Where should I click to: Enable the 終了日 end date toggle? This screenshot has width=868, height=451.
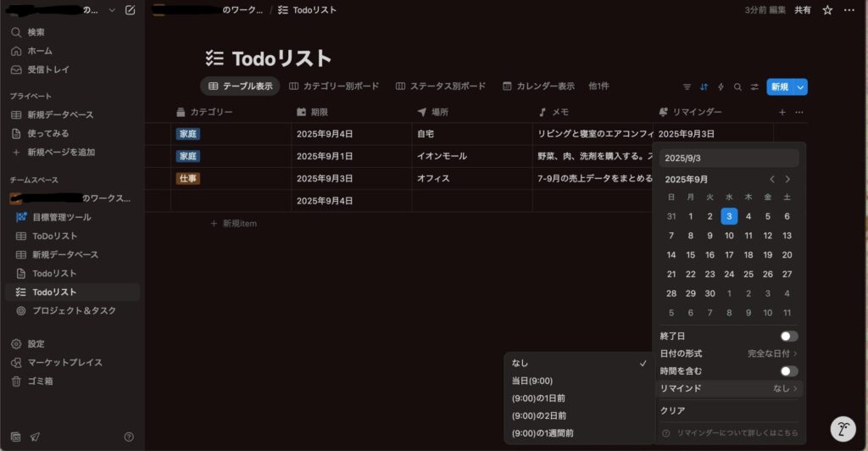[x=788, y=337]
